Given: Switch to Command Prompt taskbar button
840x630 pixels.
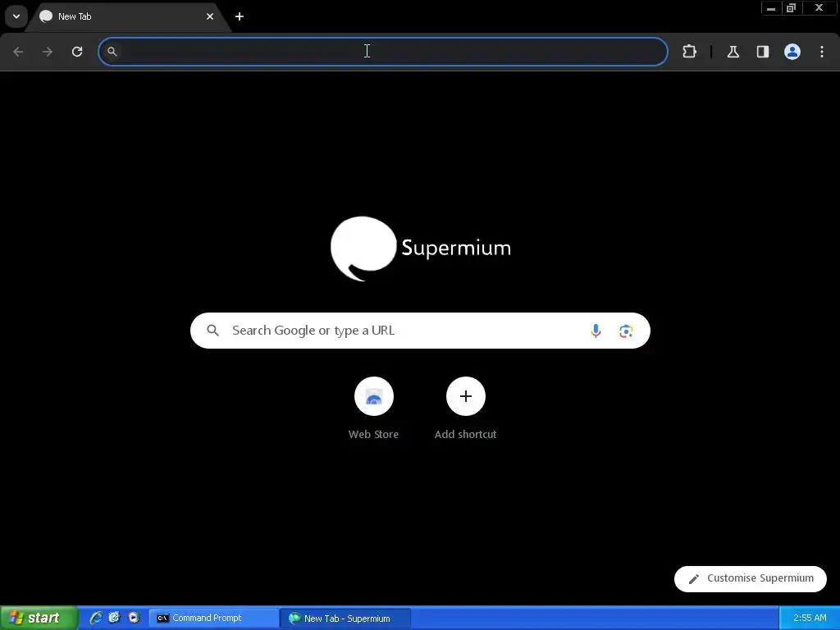Looking at the screenshot, I should click(213, 619).
